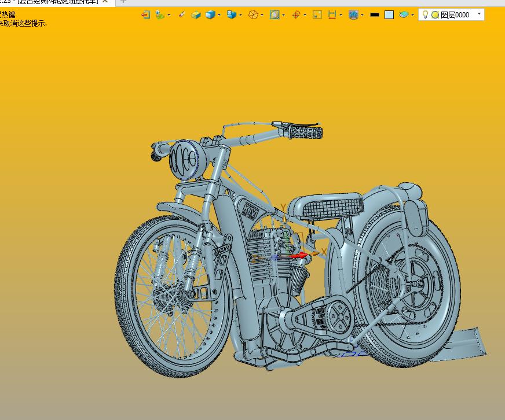Viewport: 505px width, 420px height.
Task: Click the paint brush icon in toolbar
Action: coord(181,14)
